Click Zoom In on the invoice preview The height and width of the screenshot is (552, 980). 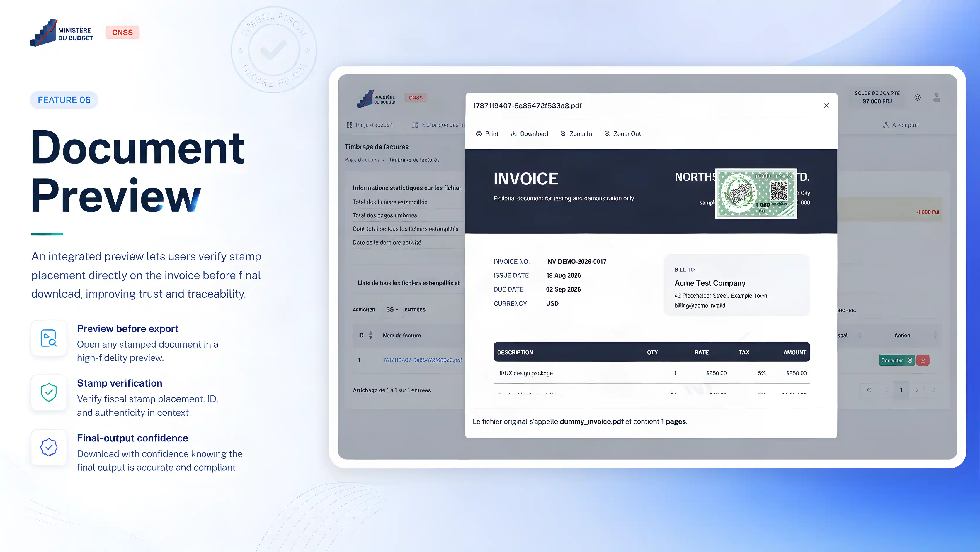click(x=576, y=134)
